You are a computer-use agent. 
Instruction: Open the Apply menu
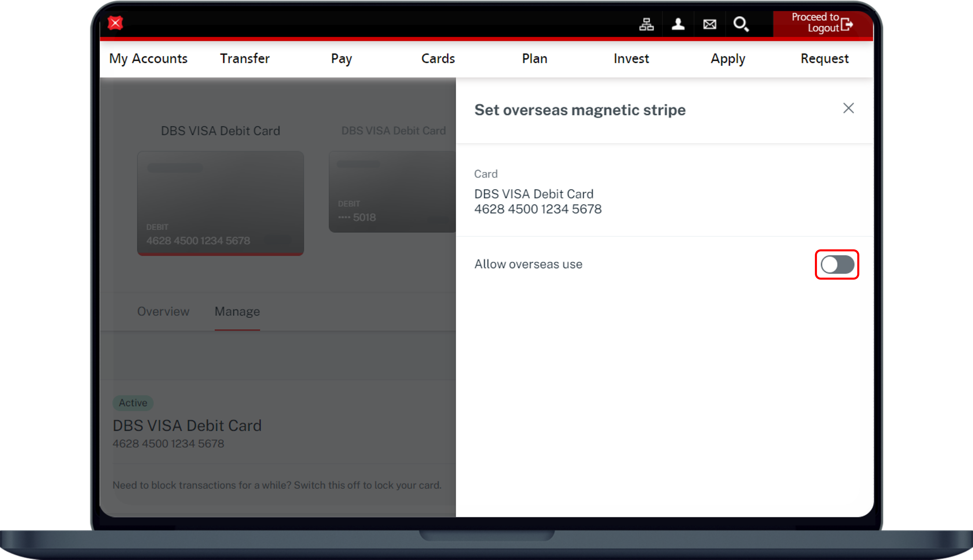728,58
